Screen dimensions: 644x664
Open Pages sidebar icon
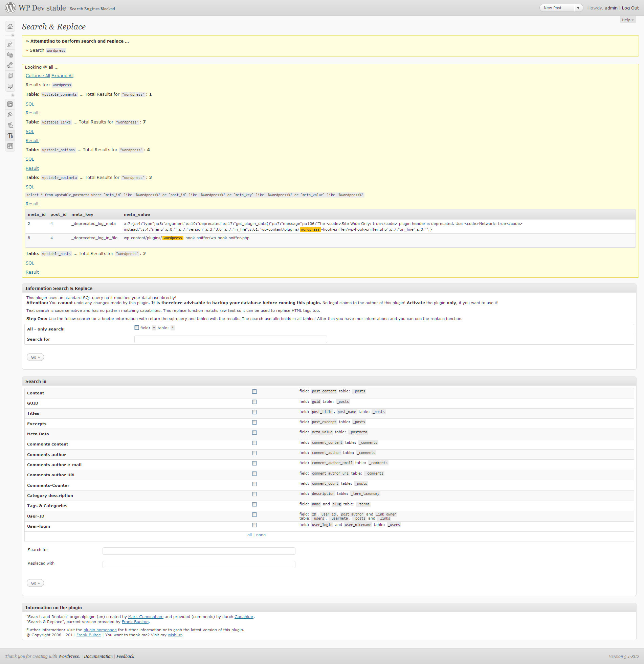click(10, 75)
